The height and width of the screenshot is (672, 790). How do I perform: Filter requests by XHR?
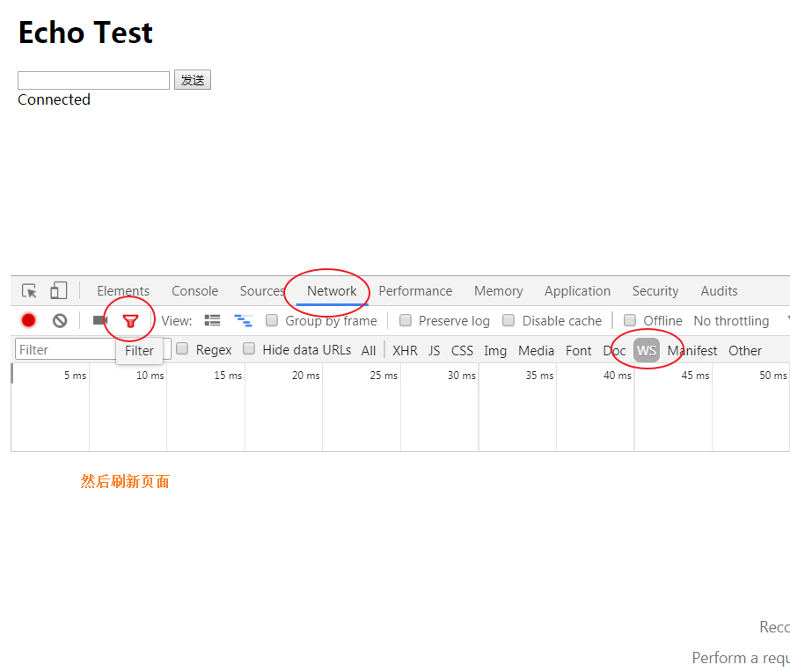[405, 351]
